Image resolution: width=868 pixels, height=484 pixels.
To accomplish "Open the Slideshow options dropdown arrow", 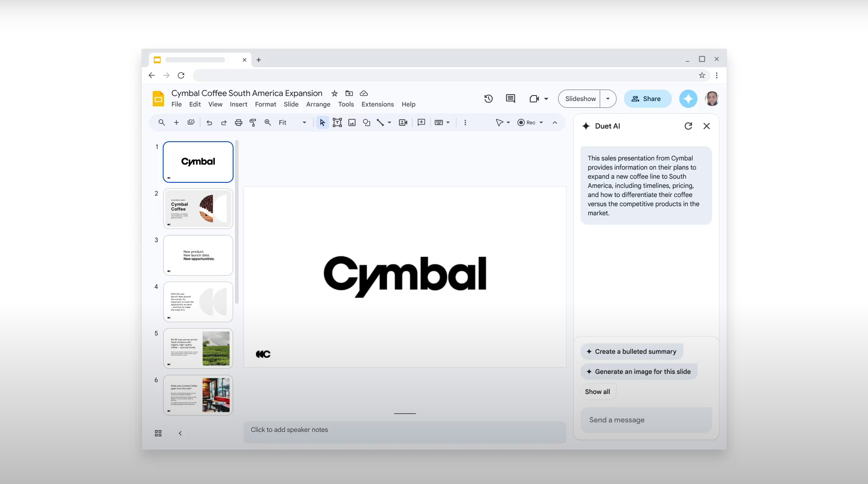I will pyautogui.click(x=608, y=99).
